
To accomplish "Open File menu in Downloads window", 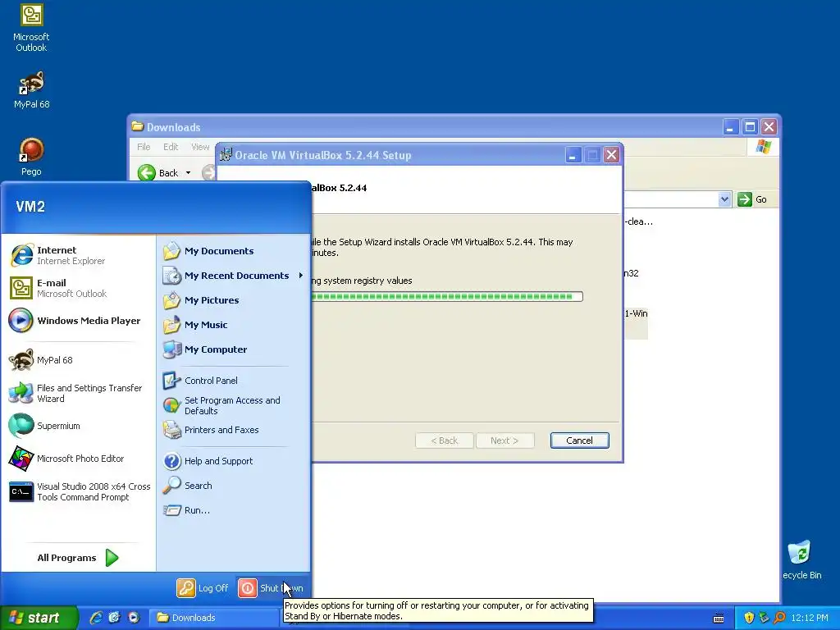I will click(144, 147).
